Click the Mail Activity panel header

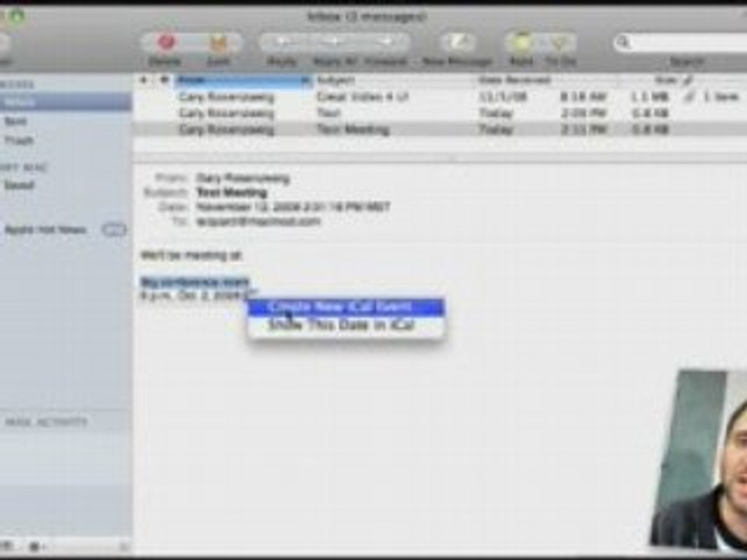point(47,422)
